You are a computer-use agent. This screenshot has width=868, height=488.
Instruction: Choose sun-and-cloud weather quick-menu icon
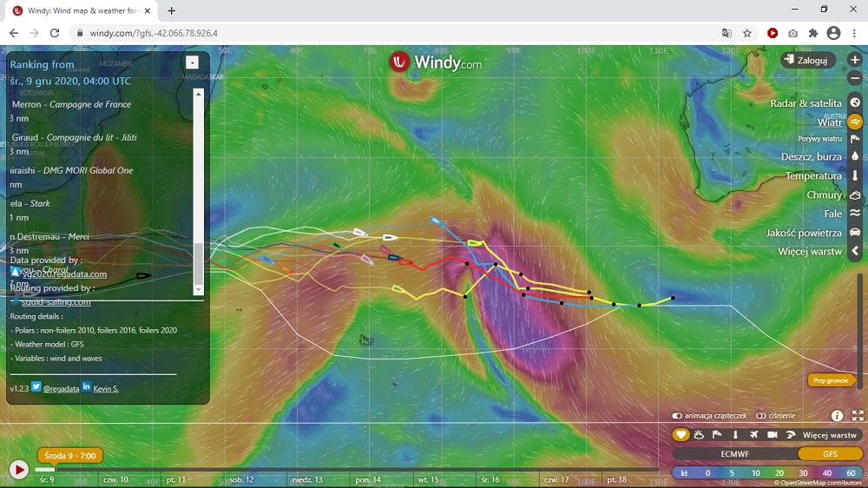coord(699,435)
